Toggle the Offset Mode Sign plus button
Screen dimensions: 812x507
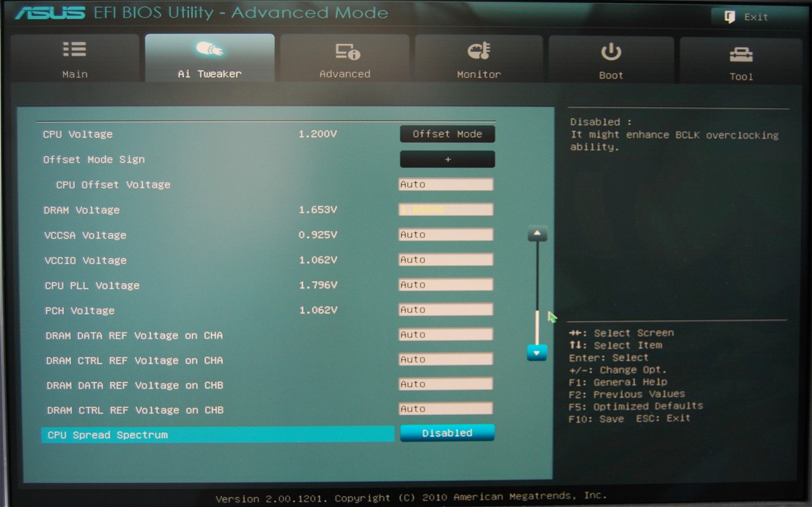(x=447, y=159)
